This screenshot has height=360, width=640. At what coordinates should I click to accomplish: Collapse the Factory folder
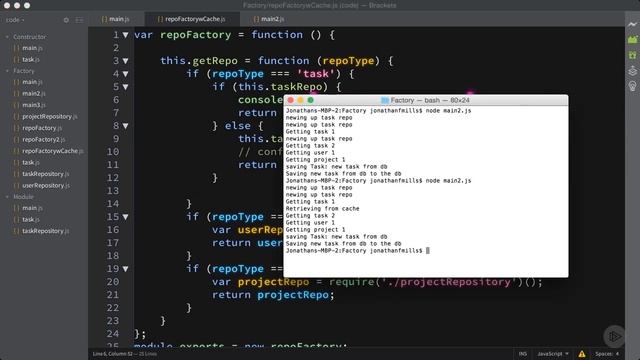point(7,71)
